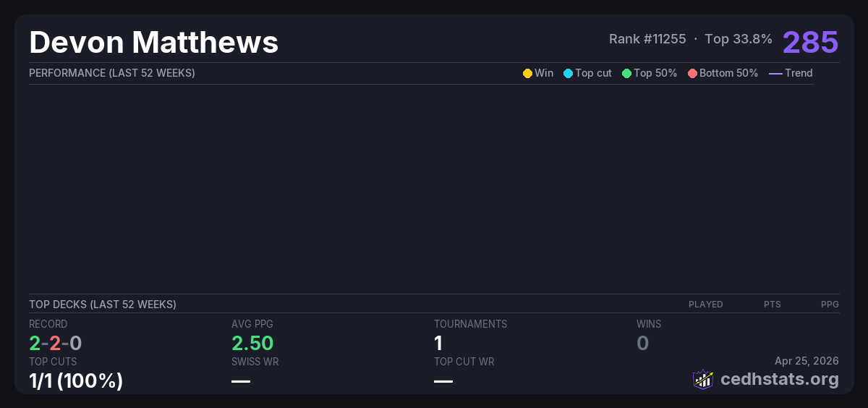Screen dimensions: 868x408
Task: Select the Devon Matthews player name
Action: [x=153, y=42]
